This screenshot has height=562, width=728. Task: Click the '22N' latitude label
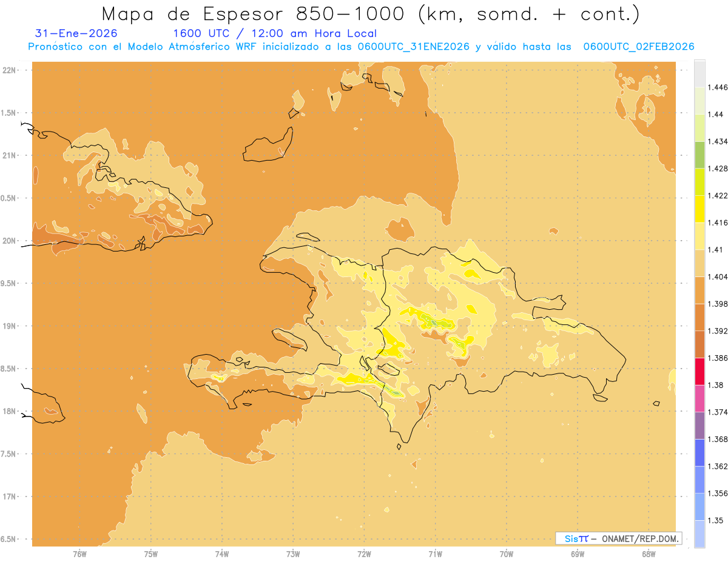pos(10,70)
